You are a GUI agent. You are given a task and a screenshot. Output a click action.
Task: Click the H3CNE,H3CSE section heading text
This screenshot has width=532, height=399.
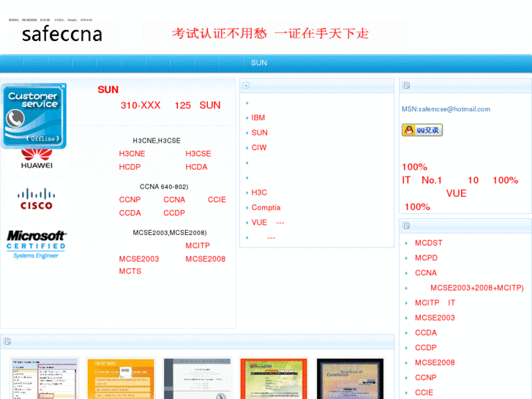point(157,141)
